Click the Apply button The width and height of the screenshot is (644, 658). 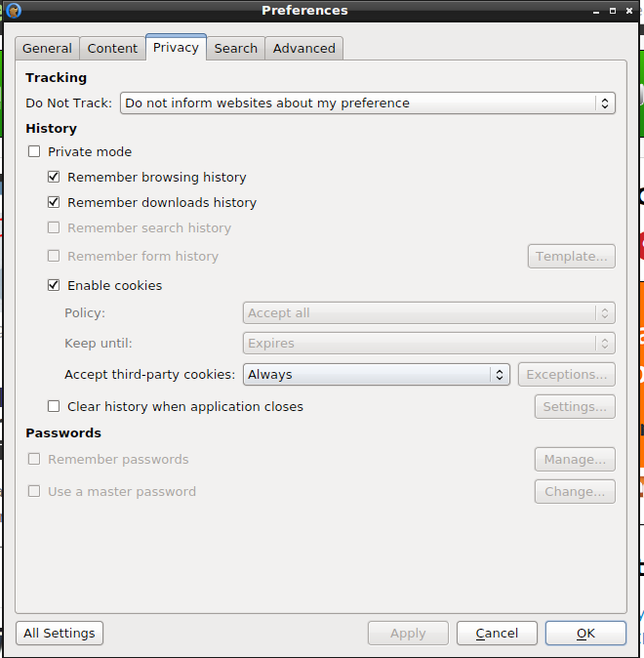pyautogui.click(x=408, y=633)
